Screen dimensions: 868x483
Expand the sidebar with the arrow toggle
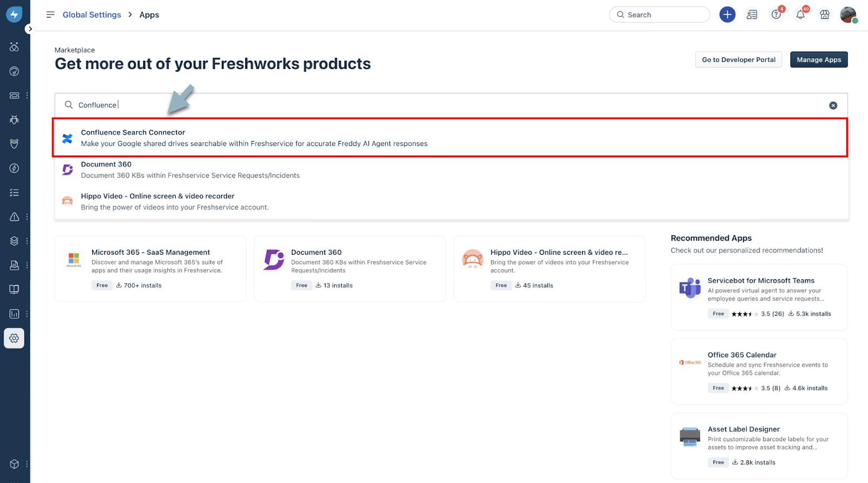pos(30,29)
